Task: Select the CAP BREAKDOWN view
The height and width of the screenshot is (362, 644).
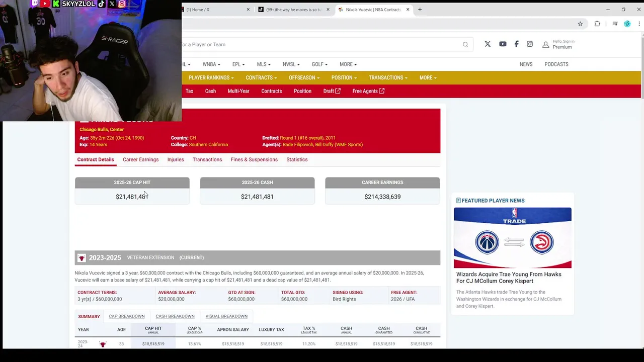Action: (x=127, y=316)
